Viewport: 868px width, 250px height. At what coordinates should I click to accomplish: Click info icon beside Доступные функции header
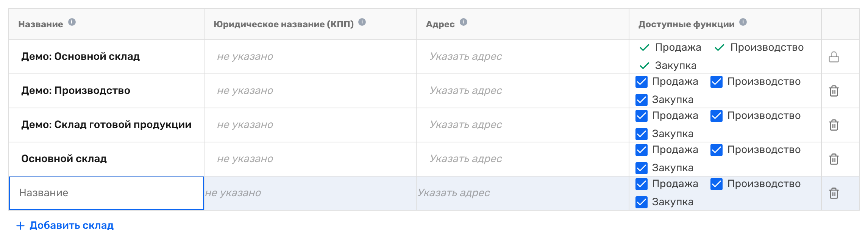743,22
